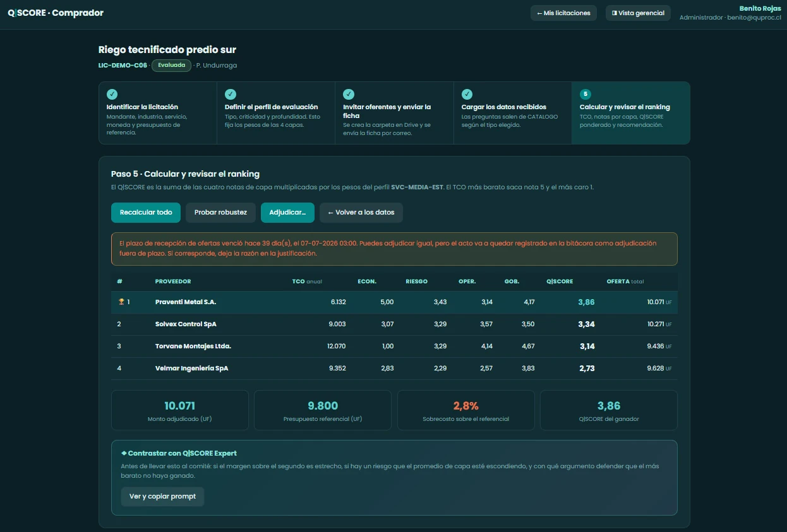Click Solvex Control's Q|SCORE 3,34

coord(586,324)
